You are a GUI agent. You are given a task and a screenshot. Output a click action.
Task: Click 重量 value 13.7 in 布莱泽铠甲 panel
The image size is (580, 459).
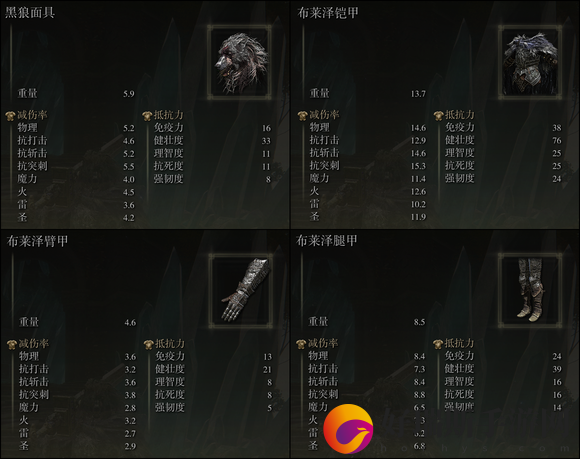pyautogui.click(x=418, y=94)
